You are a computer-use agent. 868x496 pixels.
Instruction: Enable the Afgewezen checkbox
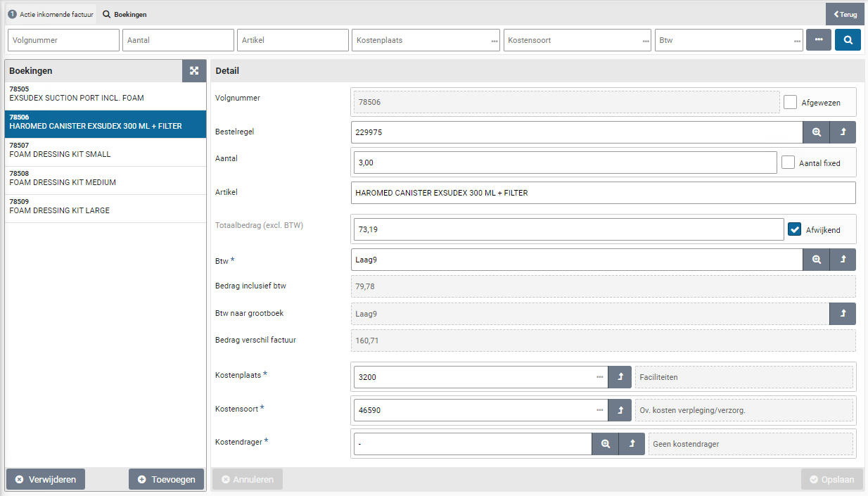[x=790, y=102]
